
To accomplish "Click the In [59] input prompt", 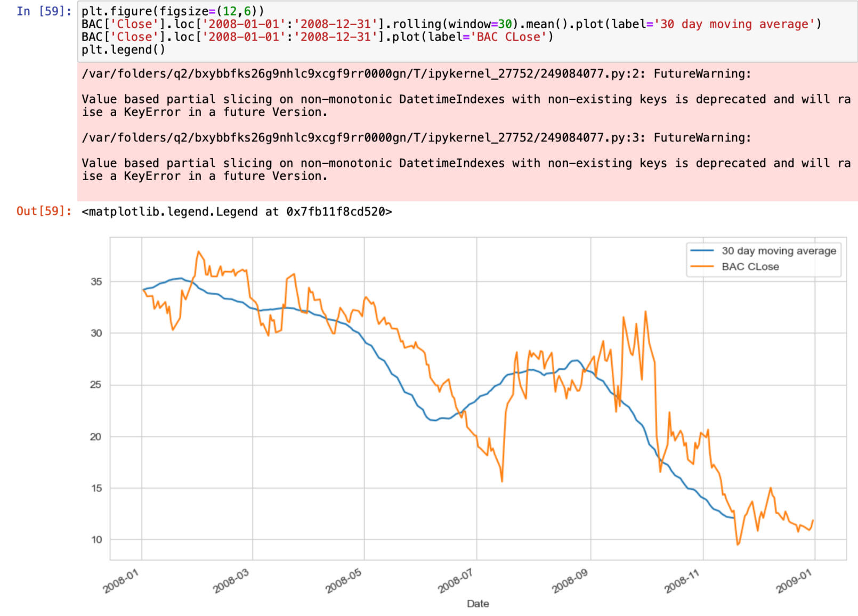I will click(44, 11).
